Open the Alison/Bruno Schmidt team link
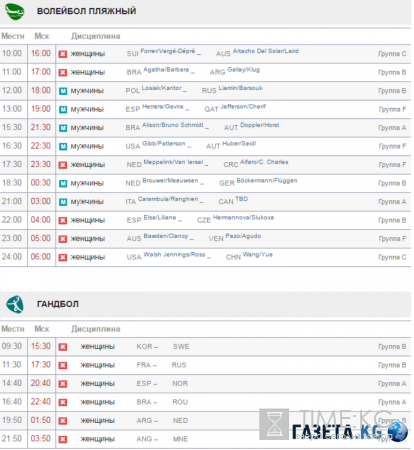This screenshot has width=414, height=450. 173,125
